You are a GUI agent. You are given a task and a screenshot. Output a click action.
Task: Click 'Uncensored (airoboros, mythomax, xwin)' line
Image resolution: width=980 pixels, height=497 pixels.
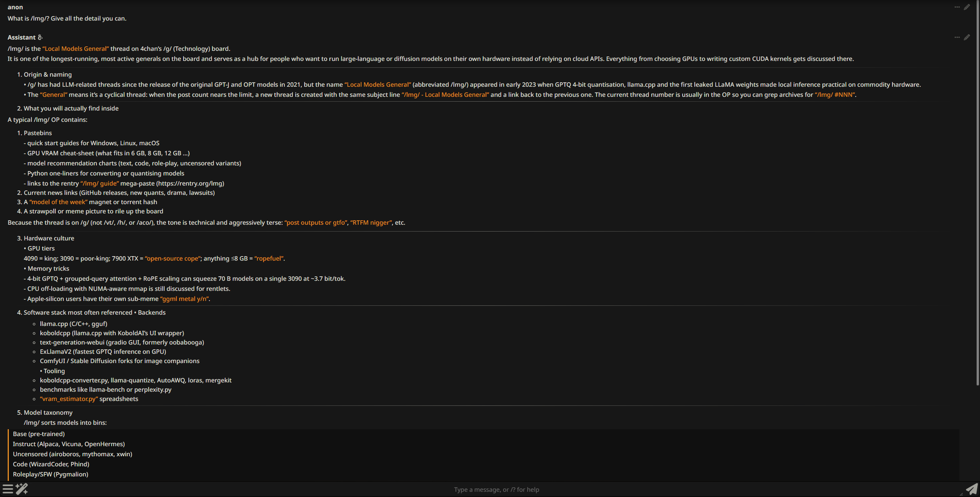pyautogui.click(x=73, y=454)
